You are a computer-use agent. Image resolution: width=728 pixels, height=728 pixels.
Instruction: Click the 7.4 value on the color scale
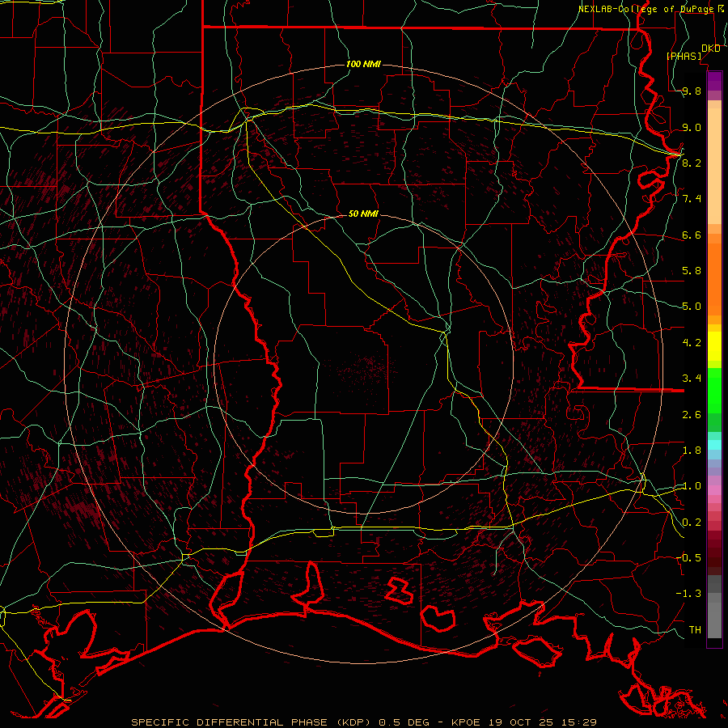692,199
